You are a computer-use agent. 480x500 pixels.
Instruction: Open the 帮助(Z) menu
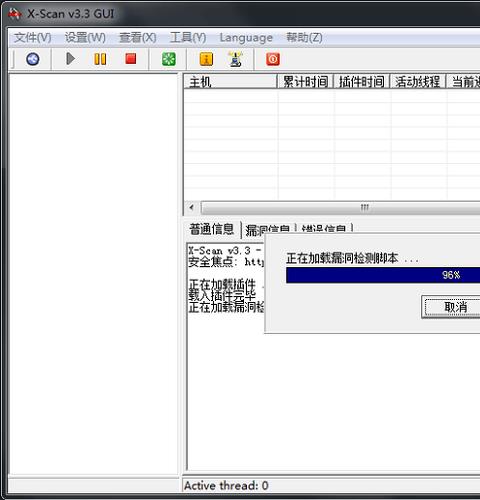pyautogui.click(x=304, y=37)
